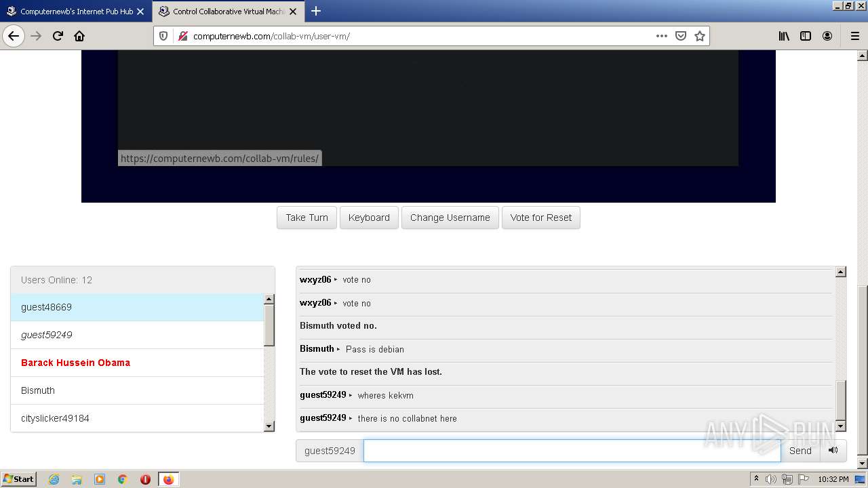Send the chat message
Screen dimensions: 868x488
pyautogui.click(x=800, y=451)
